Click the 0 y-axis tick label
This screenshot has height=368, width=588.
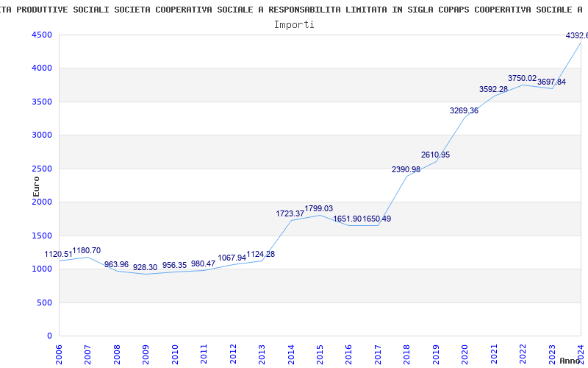(x=50, y=336)
